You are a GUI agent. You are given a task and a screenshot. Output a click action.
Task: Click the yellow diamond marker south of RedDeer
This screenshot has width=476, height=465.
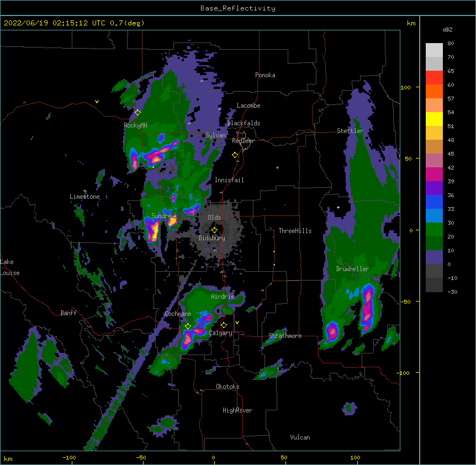[x=235, y=155]
